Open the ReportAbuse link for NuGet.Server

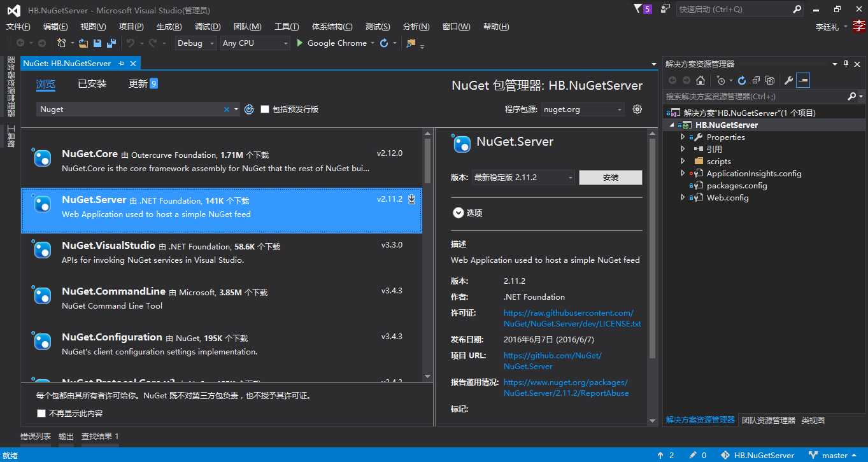click(566, 388)
